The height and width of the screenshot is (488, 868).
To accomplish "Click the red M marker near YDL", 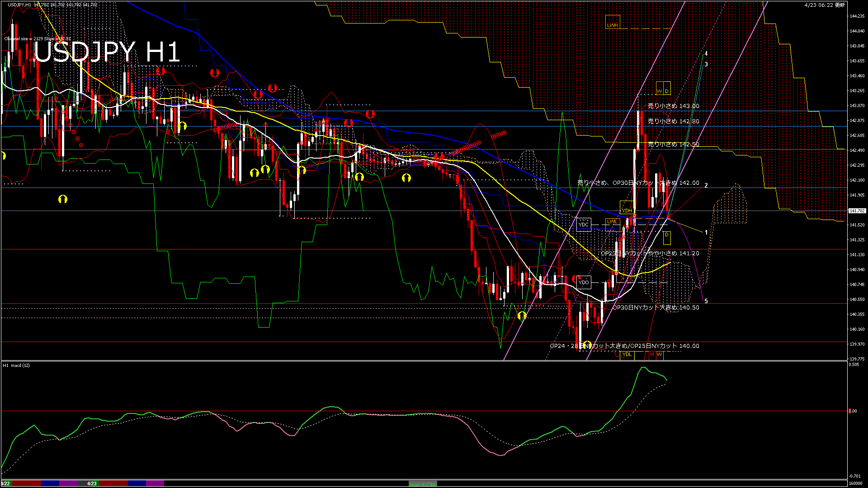I will tap(652, 354).
